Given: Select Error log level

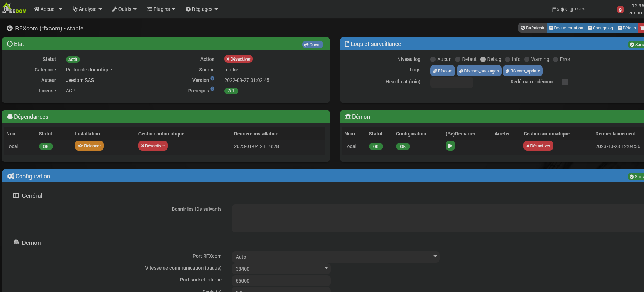Looking at the screenshot, I should [555, 60].
